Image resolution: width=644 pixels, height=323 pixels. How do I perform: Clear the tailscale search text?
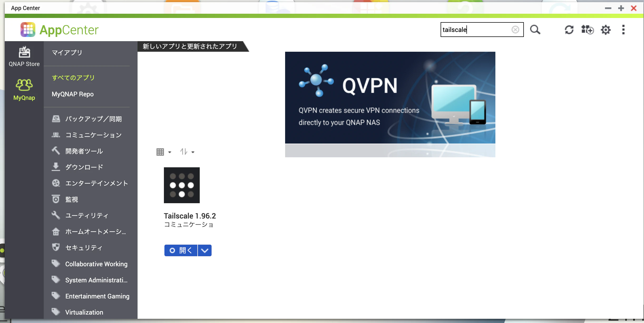[515, 30]
